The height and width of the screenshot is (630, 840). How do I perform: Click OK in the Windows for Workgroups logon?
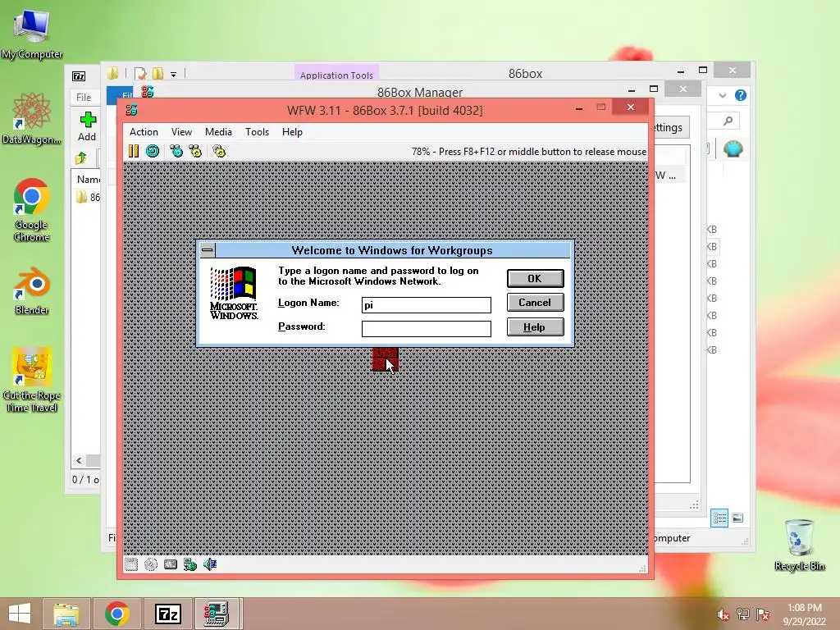click(535, 279)
